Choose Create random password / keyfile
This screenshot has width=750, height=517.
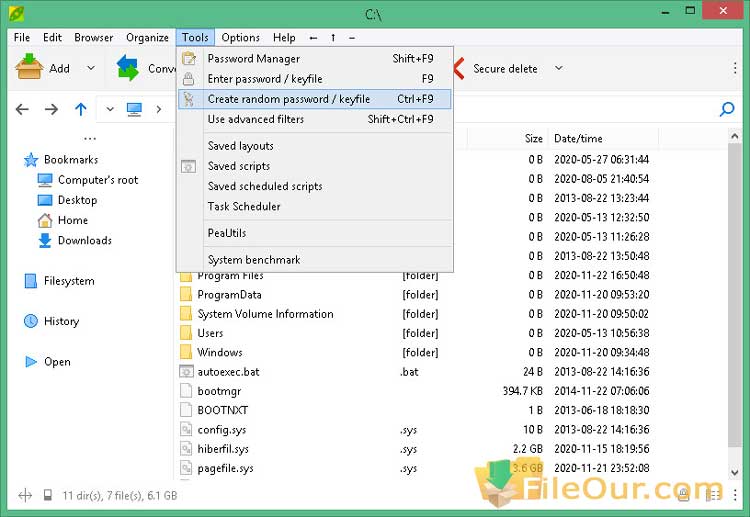pyautogui.click(x=288, y=99)
